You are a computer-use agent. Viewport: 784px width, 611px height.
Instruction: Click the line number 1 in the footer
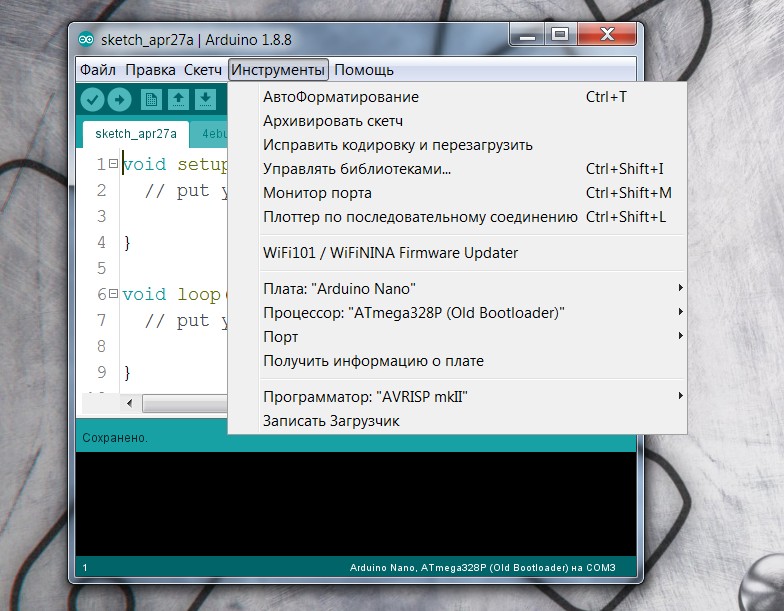85,568
